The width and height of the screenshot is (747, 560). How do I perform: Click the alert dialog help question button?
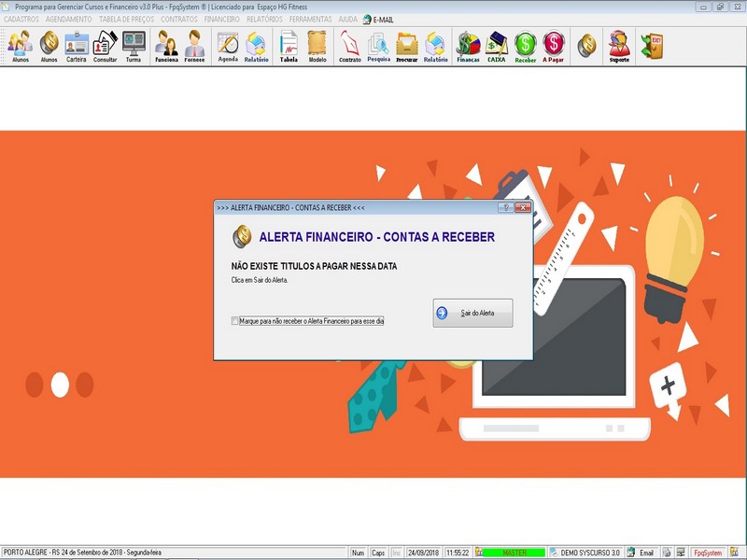pyautogui.click(x=506, y=207)
